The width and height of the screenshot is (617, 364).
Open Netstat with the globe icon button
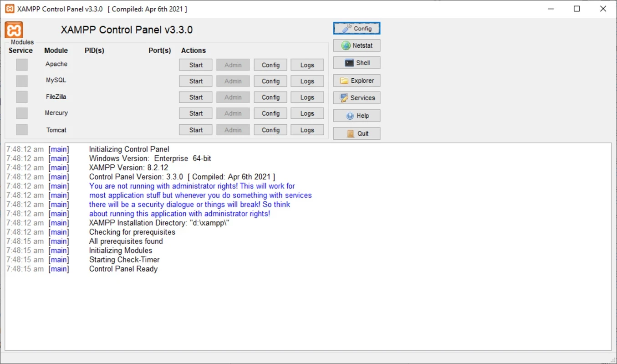[357, 45]
